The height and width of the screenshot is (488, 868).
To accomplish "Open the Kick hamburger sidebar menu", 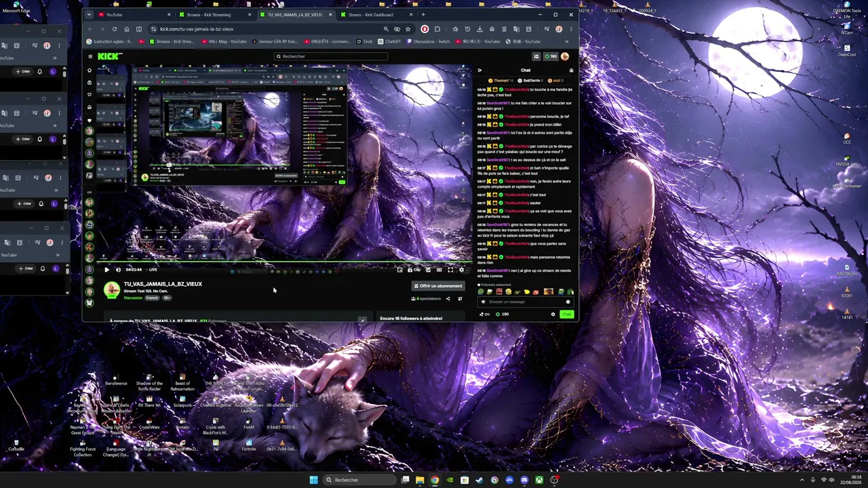I will coord(90,56).
